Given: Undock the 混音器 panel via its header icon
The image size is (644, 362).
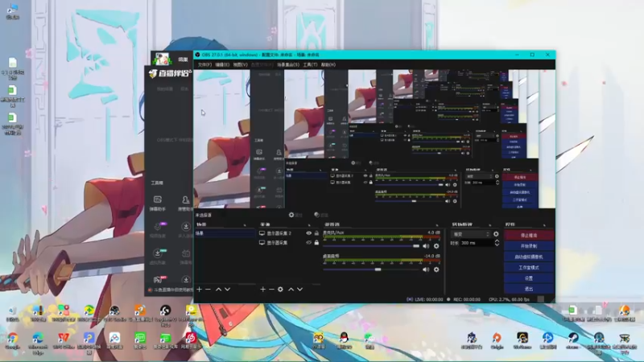Looking at the screenshot, I should pos(436,225).
